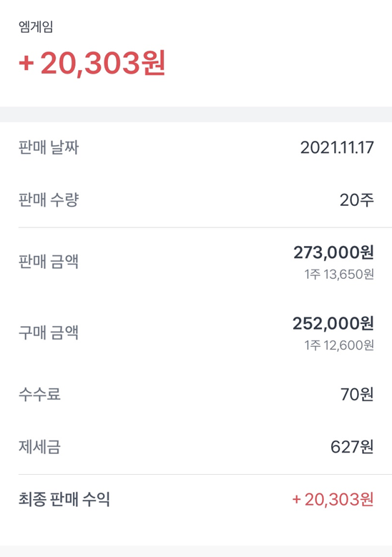Select the 252,000원 purchase amount
The width and height of the screenshot is (392, 557).
tap(333, 324)
